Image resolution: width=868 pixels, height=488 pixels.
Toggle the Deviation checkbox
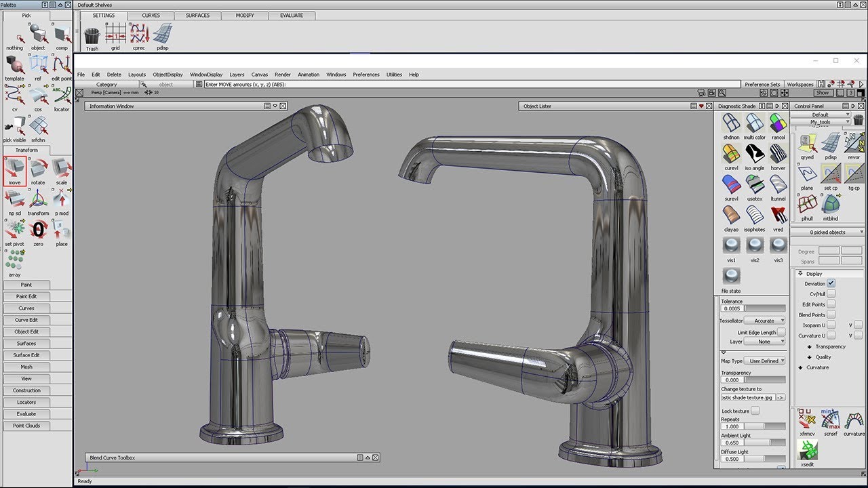pyautogui.click(x=831, y=283)
